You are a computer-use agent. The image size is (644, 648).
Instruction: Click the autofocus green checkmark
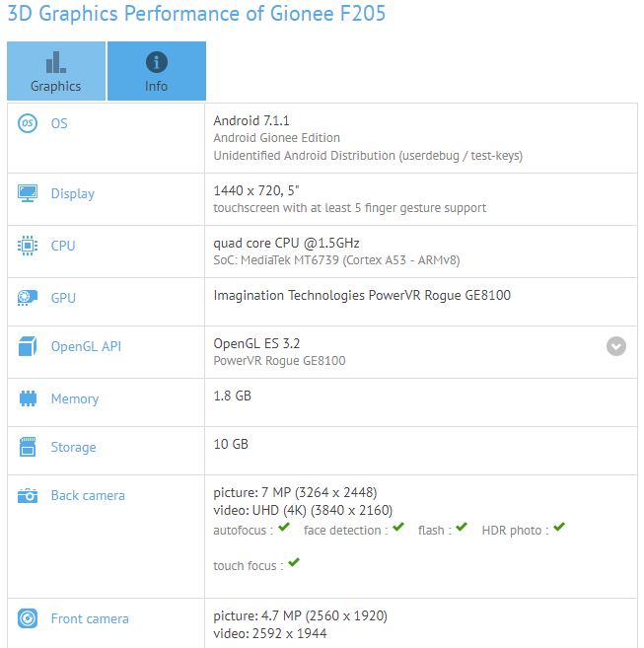click(284, 528)
